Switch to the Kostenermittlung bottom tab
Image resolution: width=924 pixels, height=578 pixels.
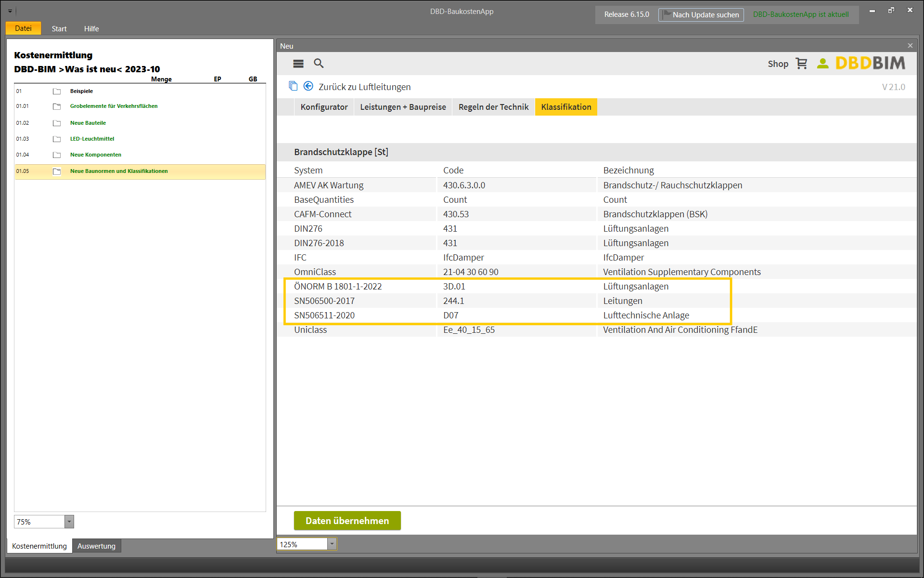(39, 546)
